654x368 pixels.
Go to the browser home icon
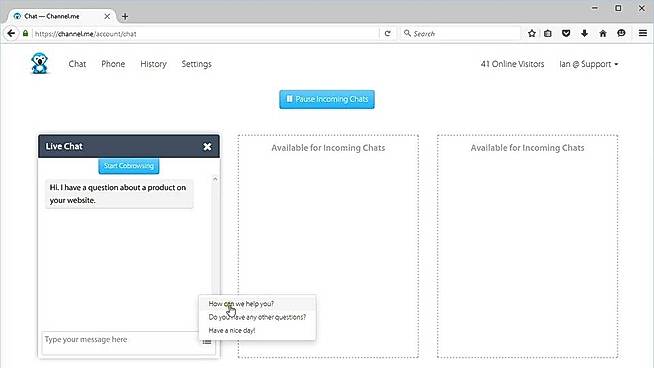(603, 33)
